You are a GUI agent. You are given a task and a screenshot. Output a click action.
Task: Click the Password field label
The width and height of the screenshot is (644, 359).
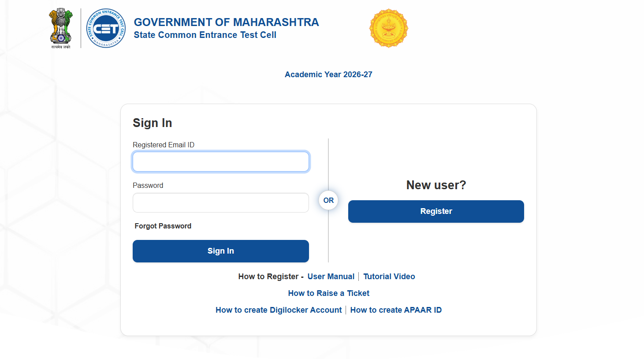(x=148, y=185)
